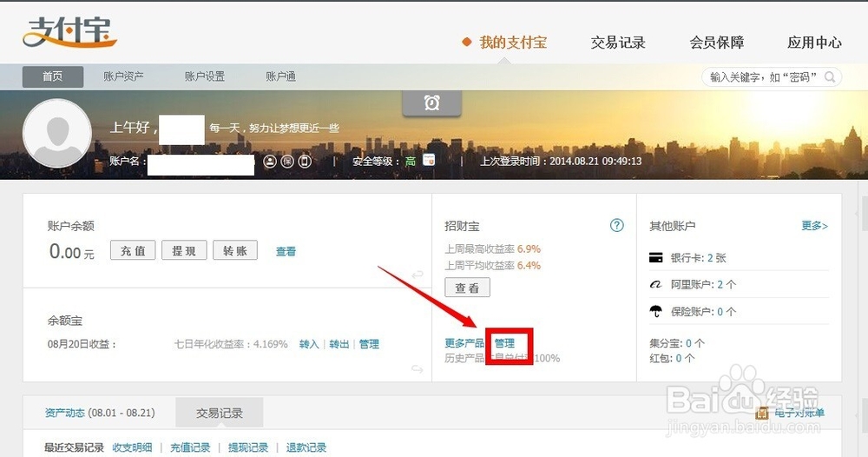The width and height of the screenshot is (868, 457).
Task: Click the Alipay (支付宝) logo
Action: pos(69,32)
